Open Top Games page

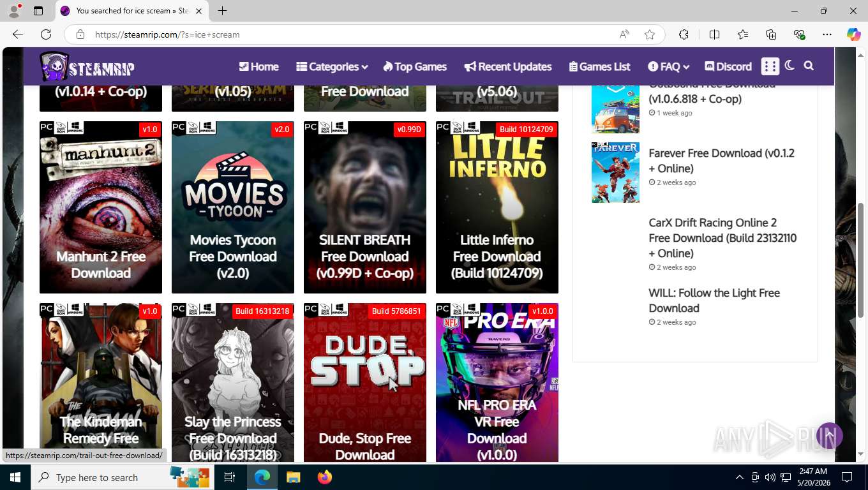click(x=415, y=66)
